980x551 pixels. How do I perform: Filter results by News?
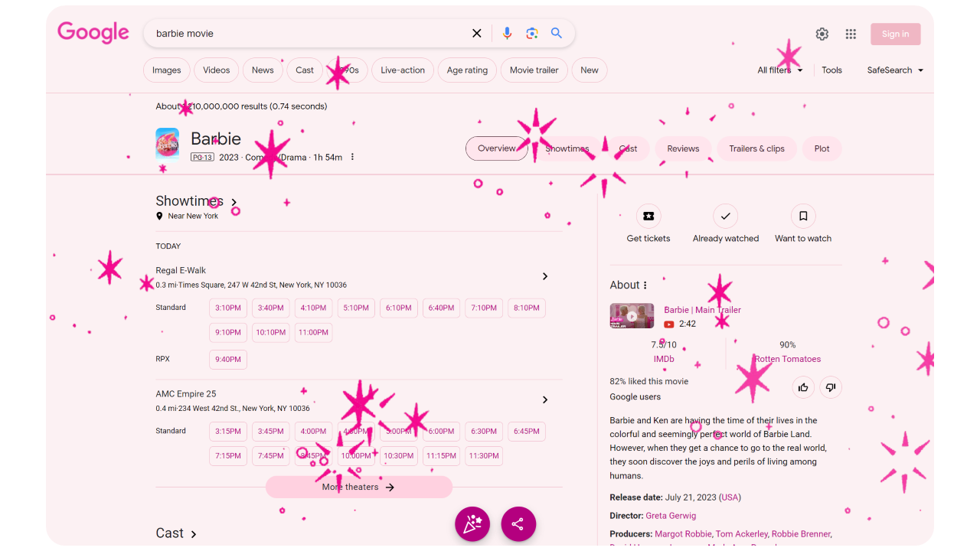pyautogui.click(x=263, y=70)
